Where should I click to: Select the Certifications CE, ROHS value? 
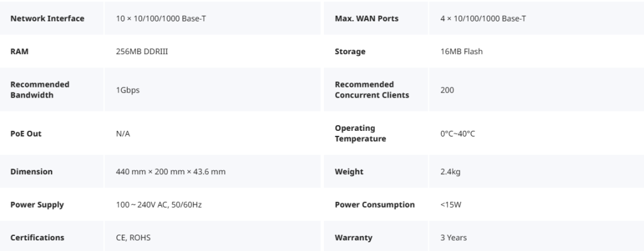[133, 237]
